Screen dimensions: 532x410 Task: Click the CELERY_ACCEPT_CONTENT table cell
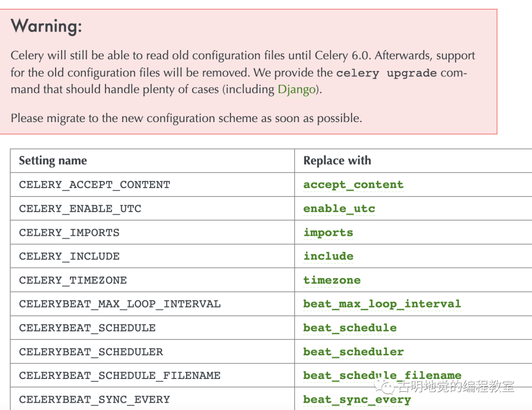pos(94,185)
